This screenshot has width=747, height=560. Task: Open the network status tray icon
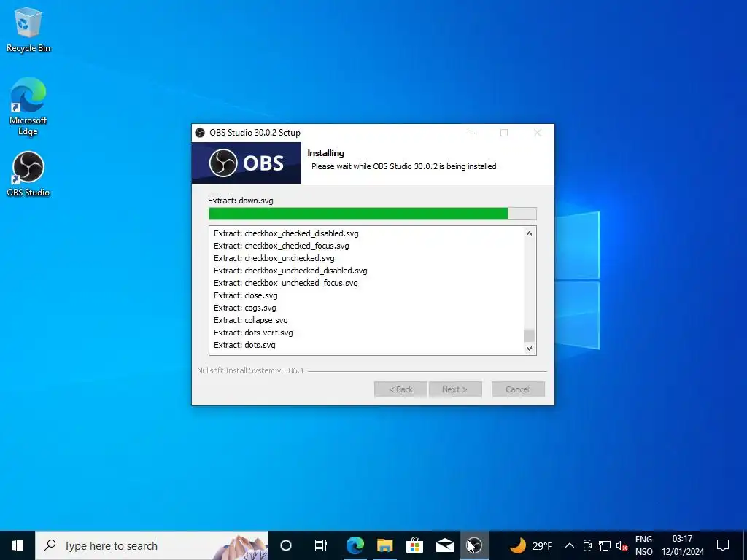605,545
